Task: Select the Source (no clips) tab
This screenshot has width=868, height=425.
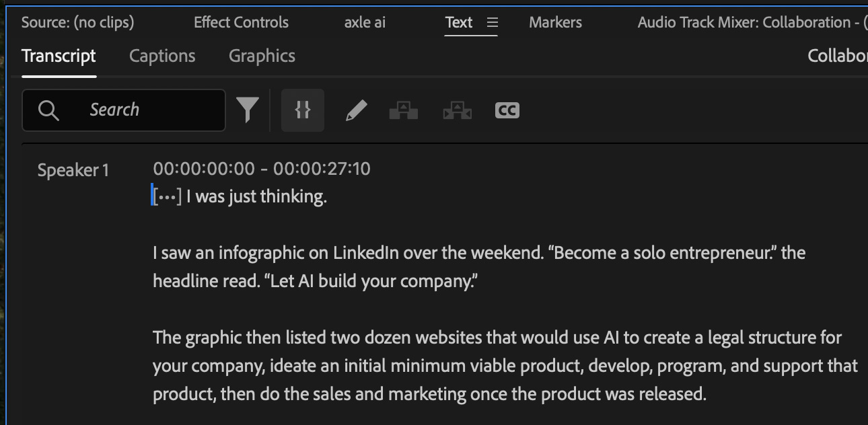Action: click(x=77, y=23)
